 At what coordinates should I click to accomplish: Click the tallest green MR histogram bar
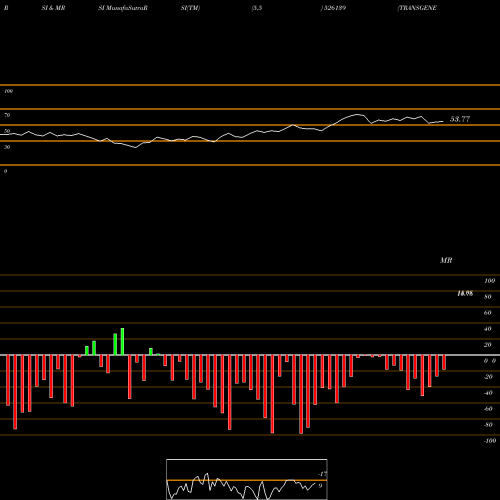122,342
